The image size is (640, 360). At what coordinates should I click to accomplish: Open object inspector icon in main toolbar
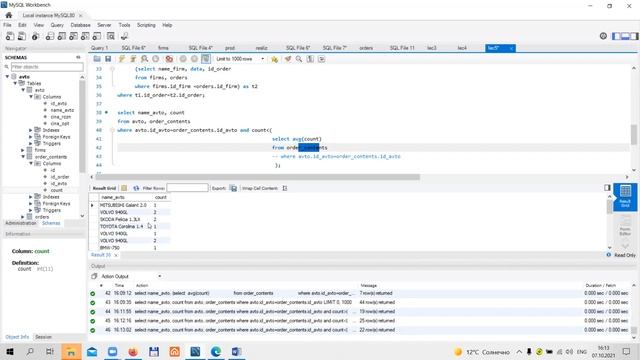pos(36,36)
